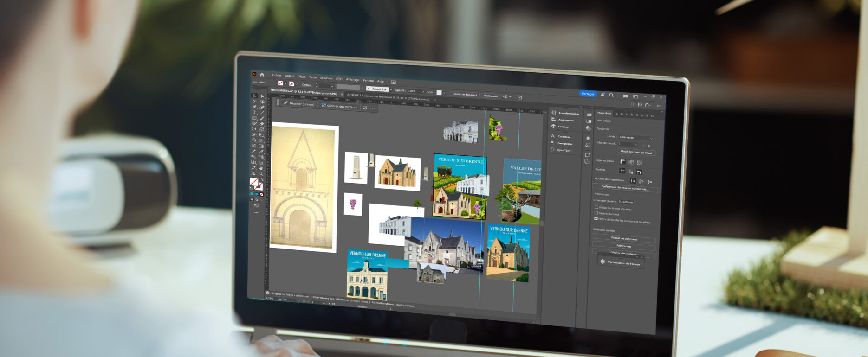Show the grid icon in Règle et grilles
The height and width of the screenshot is (357, 868).
pos(631,162)
